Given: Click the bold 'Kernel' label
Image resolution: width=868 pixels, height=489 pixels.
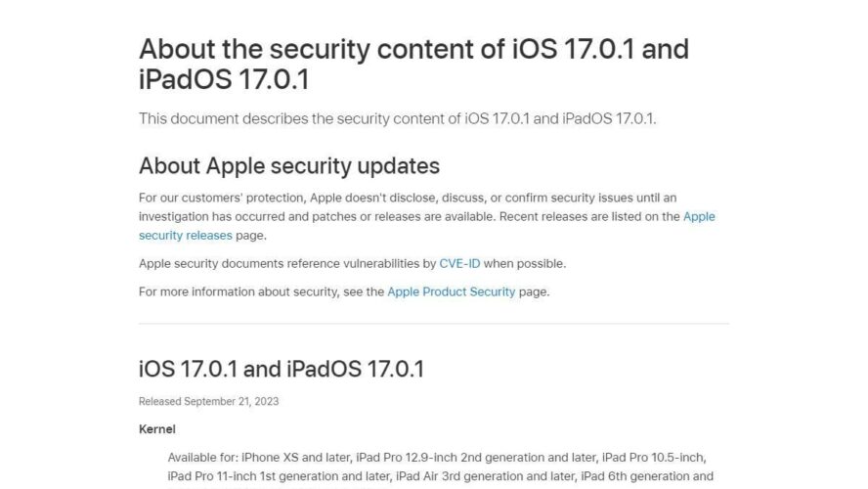Looking at the screenshot, I should (157, 429).
